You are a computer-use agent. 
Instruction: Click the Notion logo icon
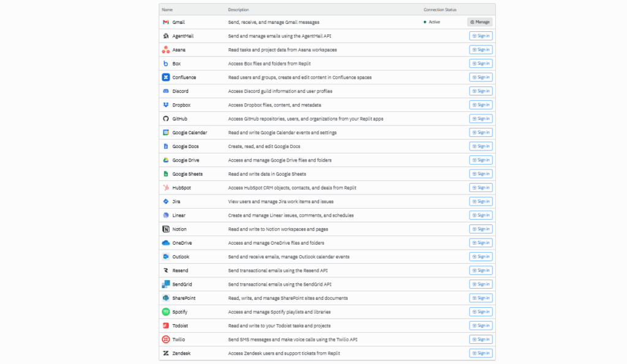[x=165, y=229]
